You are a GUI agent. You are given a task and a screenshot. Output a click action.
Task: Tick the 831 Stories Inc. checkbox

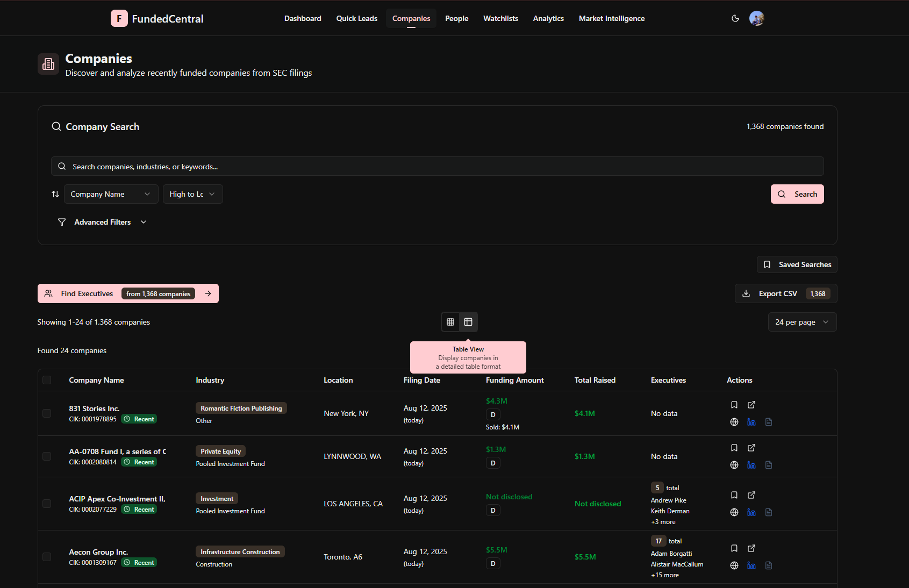coord(47,413)
